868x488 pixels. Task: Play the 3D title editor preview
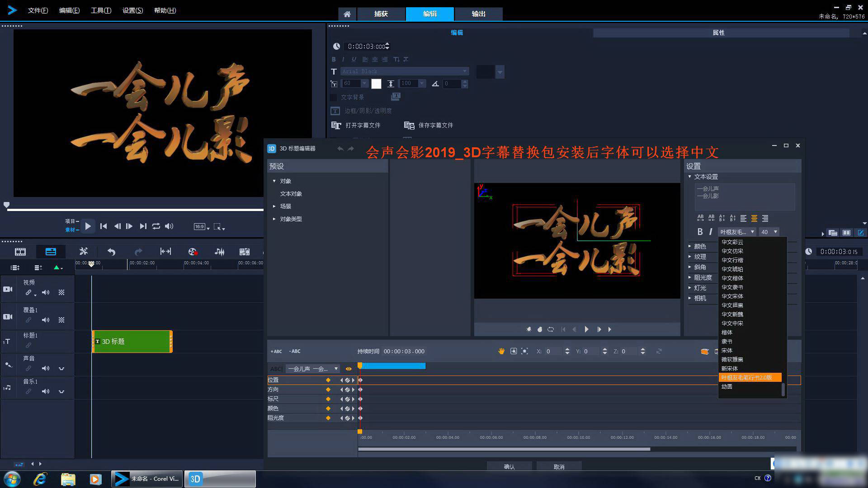point(586,329)
